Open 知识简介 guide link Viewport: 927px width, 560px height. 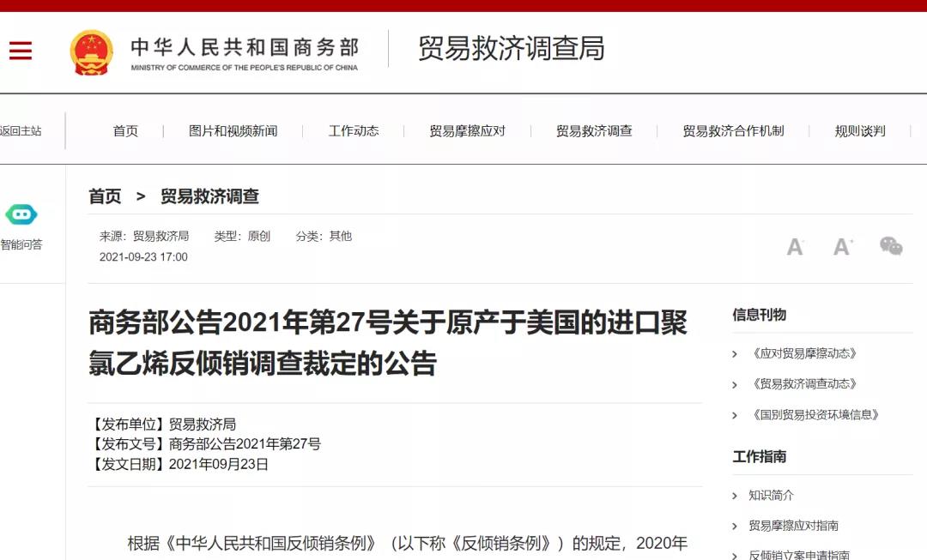coord(771,496)
